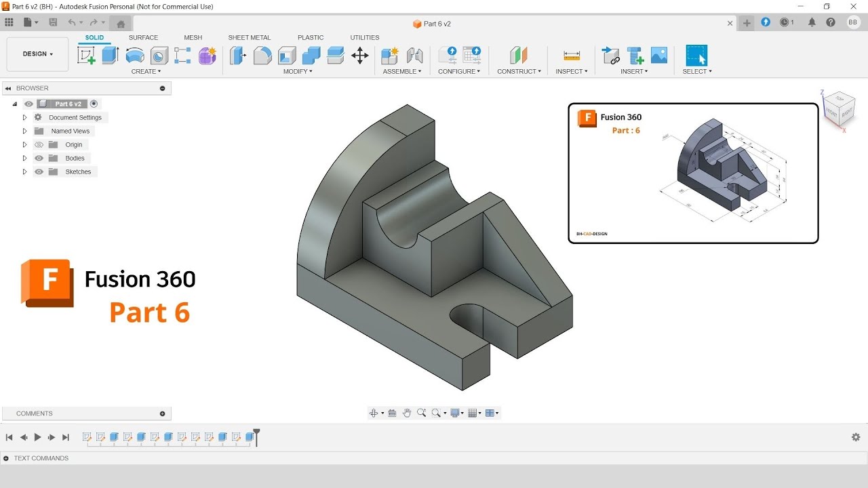Hide the Bodies folder
Image resolution: width=868 pixels, height=488 pixels.
click(39, 158)
